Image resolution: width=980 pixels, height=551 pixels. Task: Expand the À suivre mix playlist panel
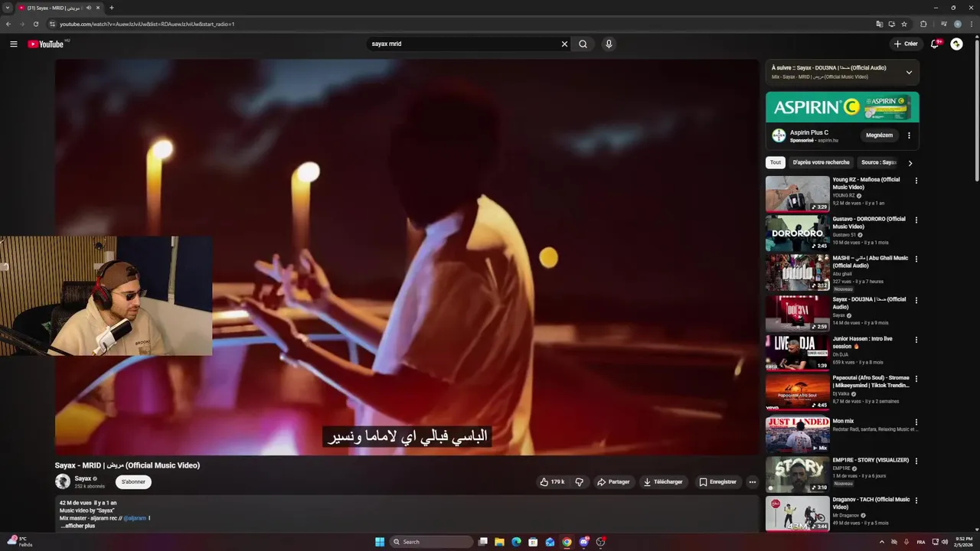[x=909, y=73]
